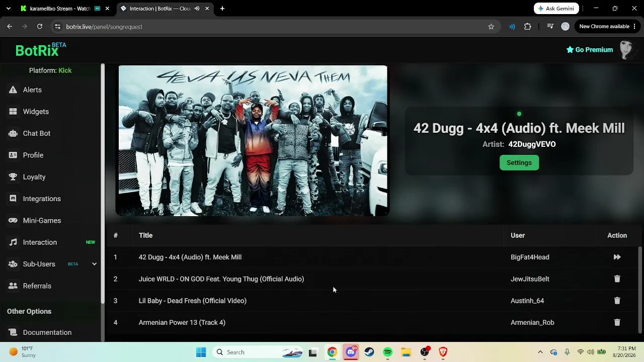
Task: Bookmark this page with star icon
Action: (x=491, y=27)
